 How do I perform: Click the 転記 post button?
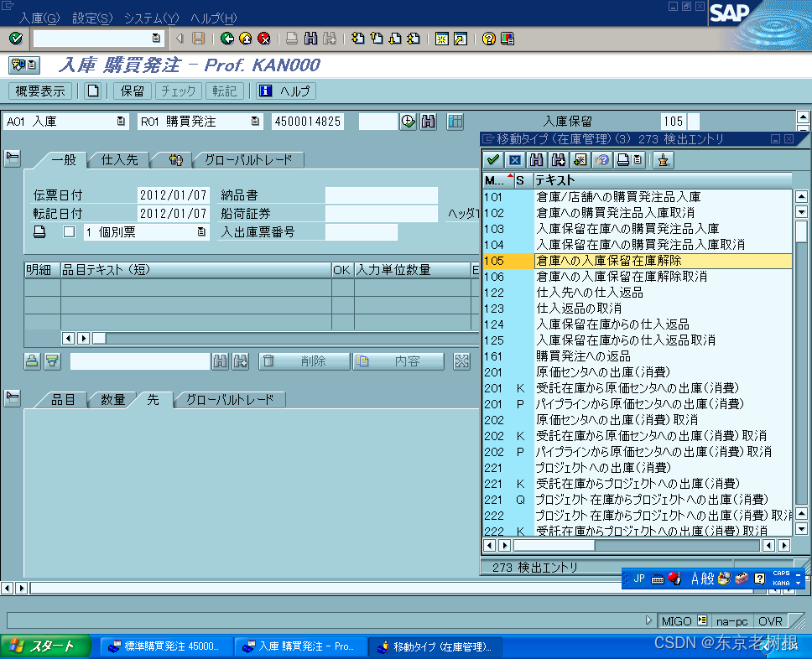click(x=224, y=91)
